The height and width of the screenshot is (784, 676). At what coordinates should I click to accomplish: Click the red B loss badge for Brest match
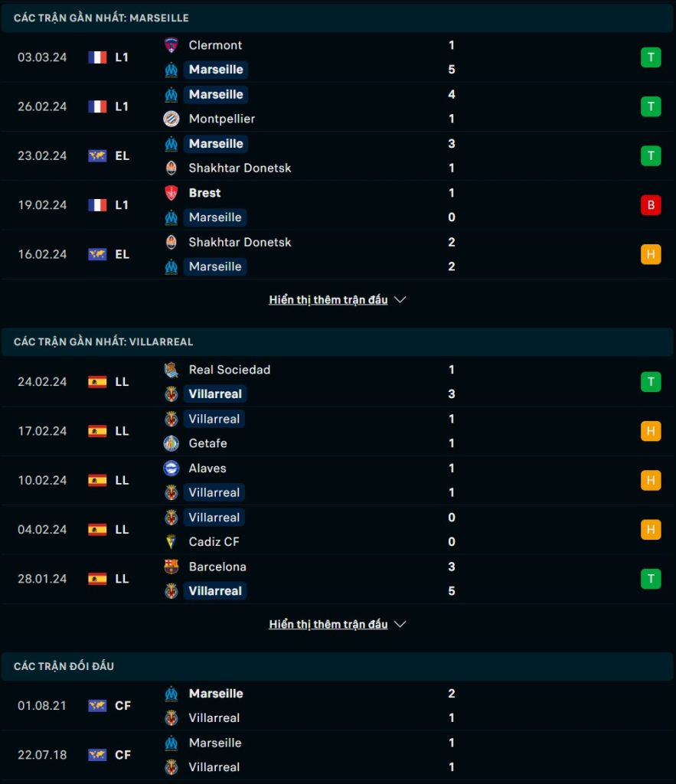pyautogui.click(x=651, y=205)
